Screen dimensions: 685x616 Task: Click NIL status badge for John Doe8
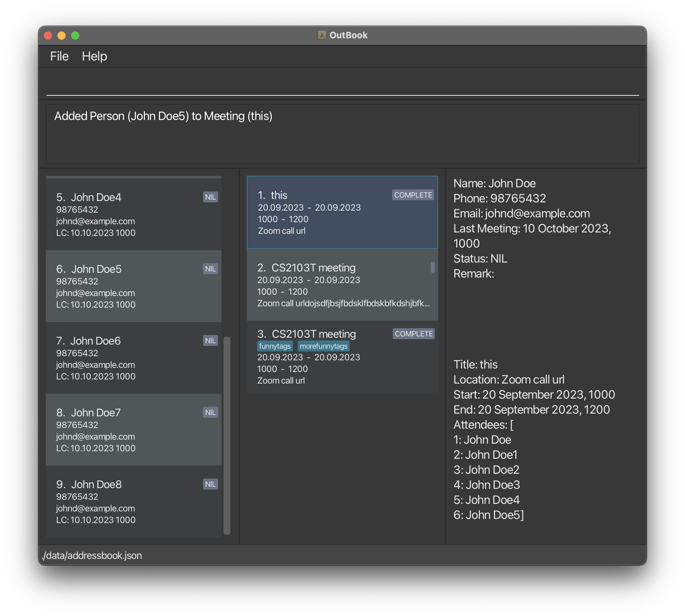click(x=210, y=484)
